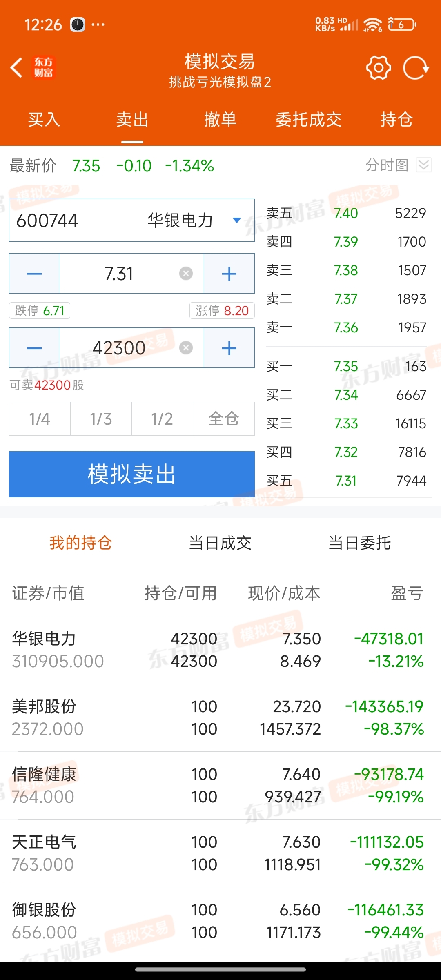Tap the 证券/市值 column header

[x=48, y=593]
